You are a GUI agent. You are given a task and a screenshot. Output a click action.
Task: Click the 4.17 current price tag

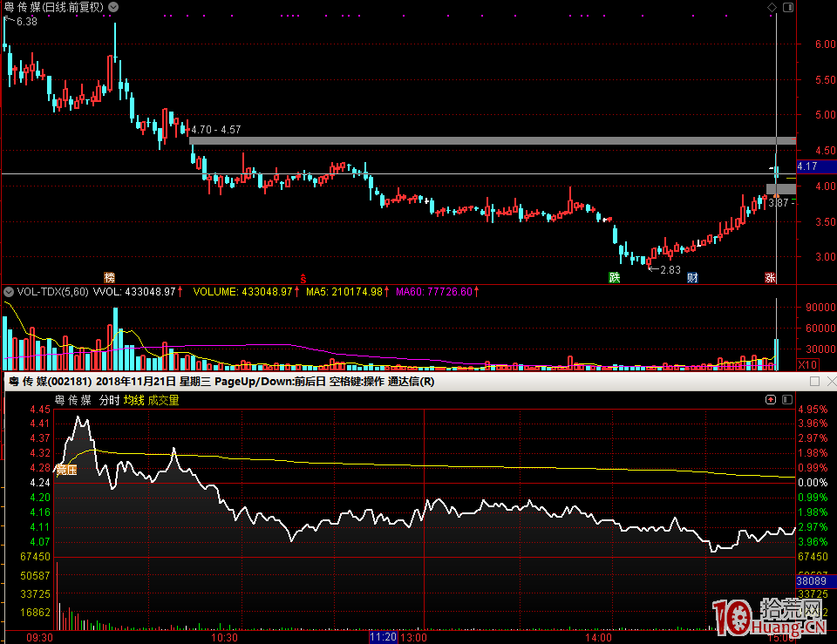tap(816, 166)
